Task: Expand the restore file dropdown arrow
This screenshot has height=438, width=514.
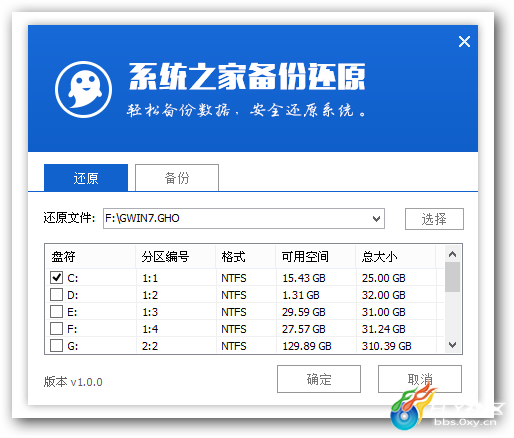Action: pos(376,219)
